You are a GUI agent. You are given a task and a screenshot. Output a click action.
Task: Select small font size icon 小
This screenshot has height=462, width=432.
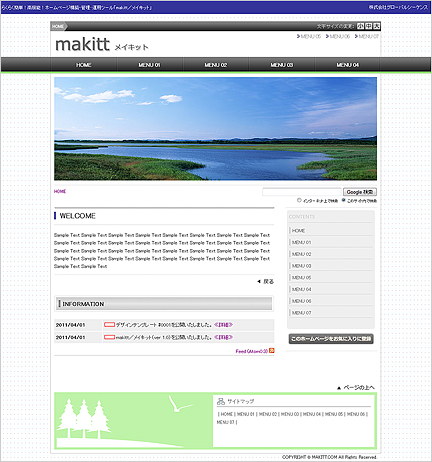click(x=360, y=26)
